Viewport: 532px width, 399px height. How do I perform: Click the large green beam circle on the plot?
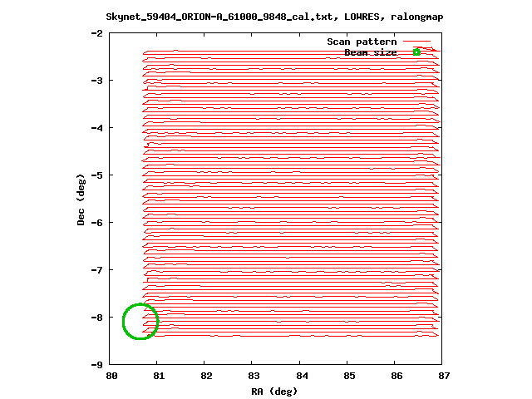140,322
